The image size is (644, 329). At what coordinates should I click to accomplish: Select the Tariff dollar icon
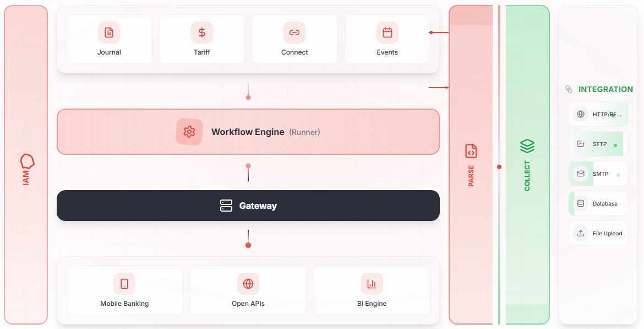[201, 33]
